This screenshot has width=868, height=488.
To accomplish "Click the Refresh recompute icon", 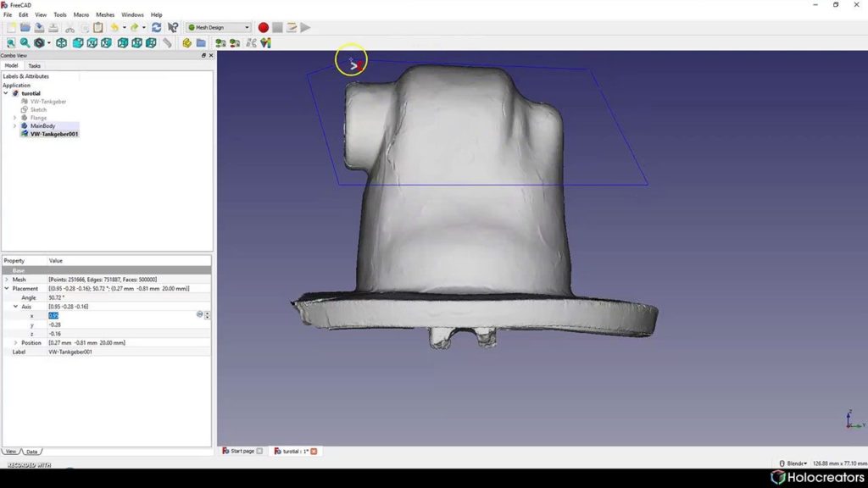I will (157, 28).
